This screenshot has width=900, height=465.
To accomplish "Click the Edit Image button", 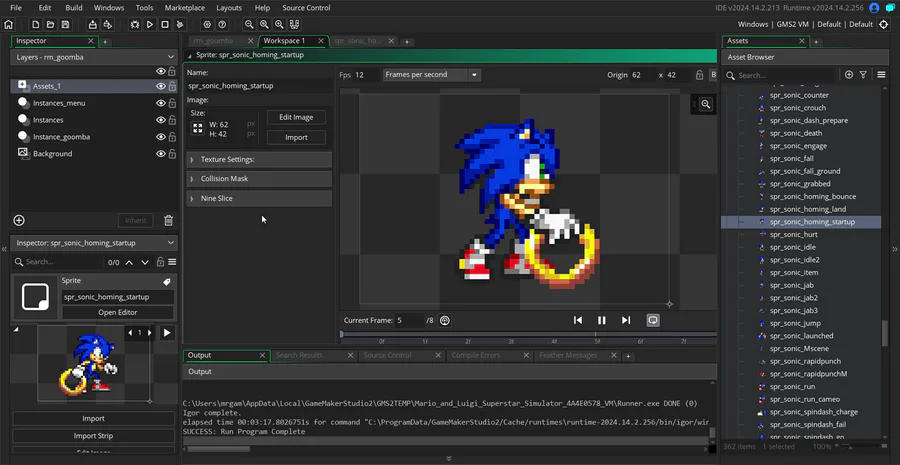I will click(296, 117).
